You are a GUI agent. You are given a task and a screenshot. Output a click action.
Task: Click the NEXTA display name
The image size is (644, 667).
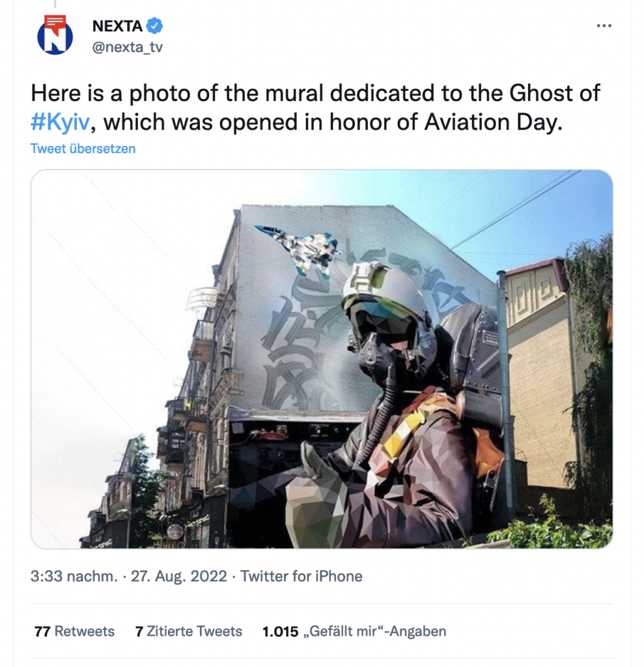tap(117, 26)
